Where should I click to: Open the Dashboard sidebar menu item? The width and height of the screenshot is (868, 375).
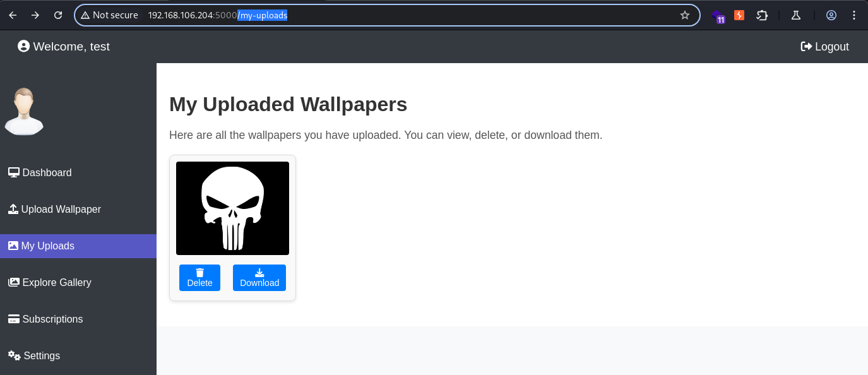(x=78, y=172)
